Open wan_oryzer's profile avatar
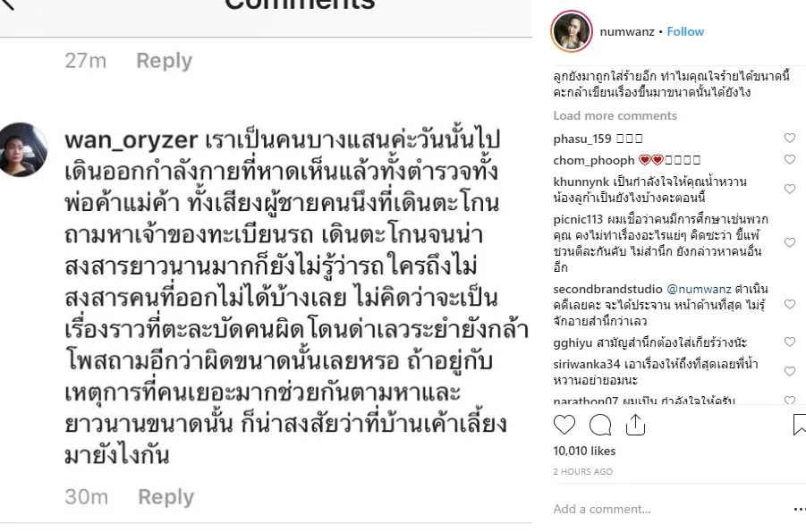The width and height of the screenshot is (806, 532). pyautogui.click(x=23, y=149)
